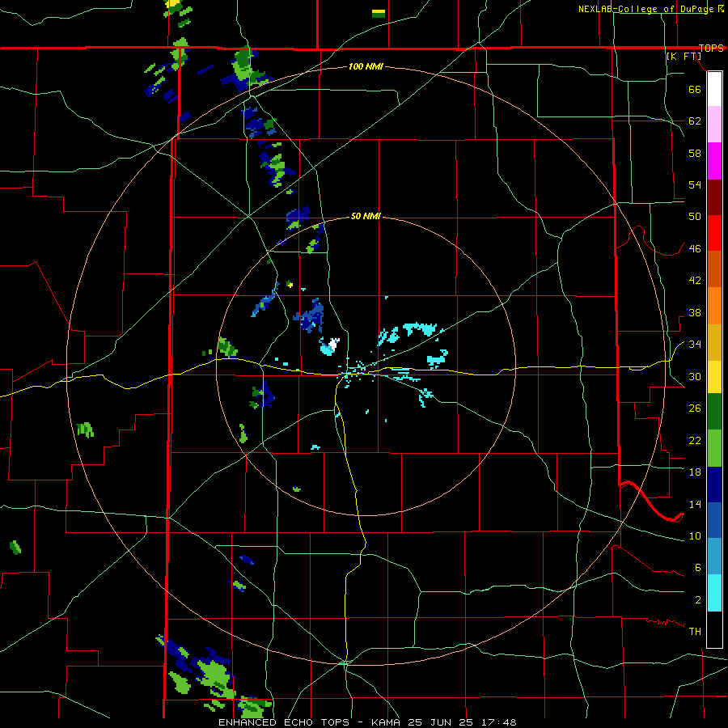Screen dimensions: 728x728
Task: Click the legend value "2"
Action: point(698,600)
